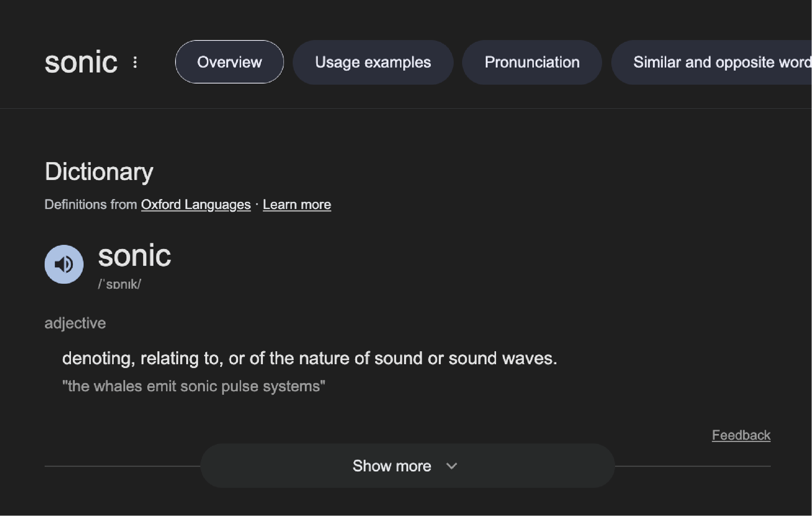Click the Dictionary section heading
Screen dimensions: 812x516
99,172
